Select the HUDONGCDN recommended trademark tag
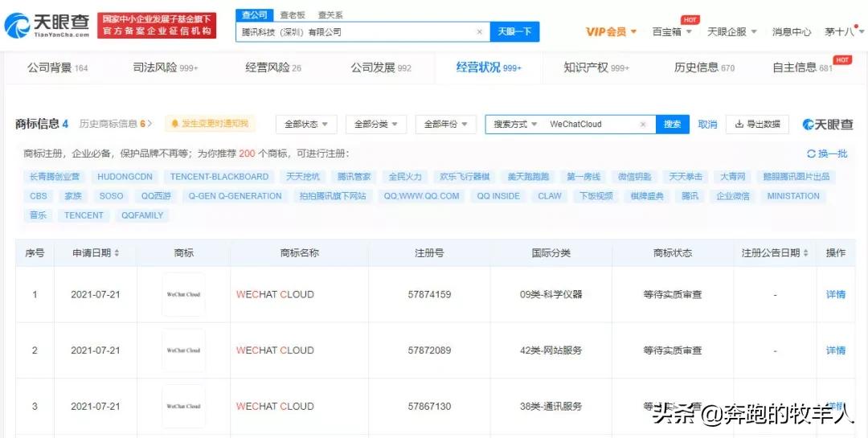 (125, 177)
